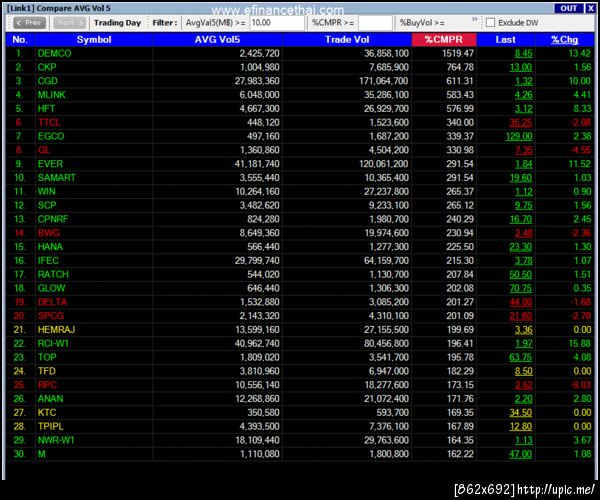Viewport: 600px width, 500px height.
Task: Select the Trading Day option
Action: point(117,23)
